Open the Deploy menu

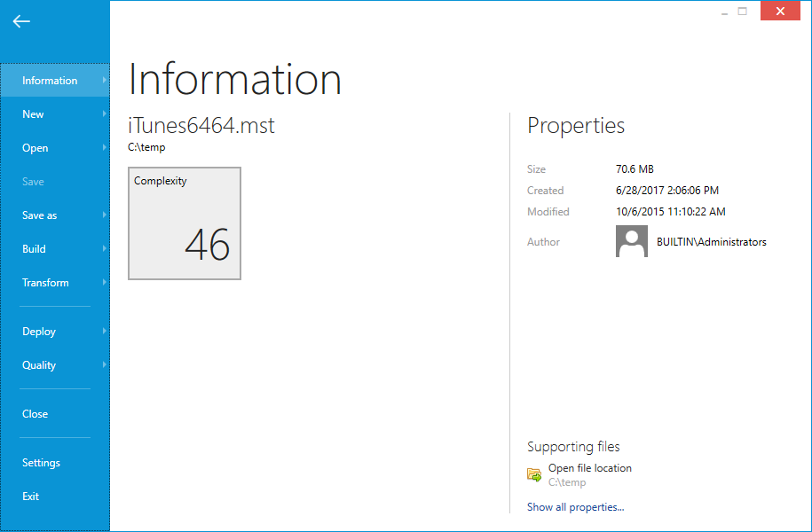pos(39,332)
